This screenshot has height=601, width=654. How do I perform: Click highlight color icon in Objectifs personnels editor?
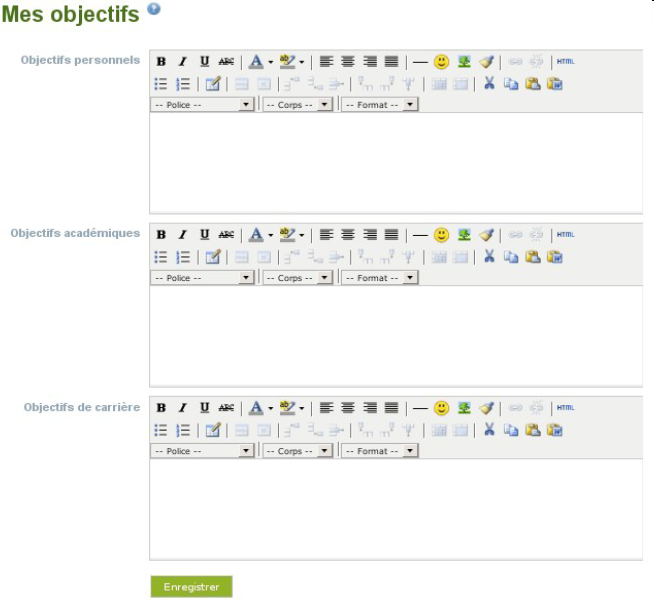click(x=287, y=62)
